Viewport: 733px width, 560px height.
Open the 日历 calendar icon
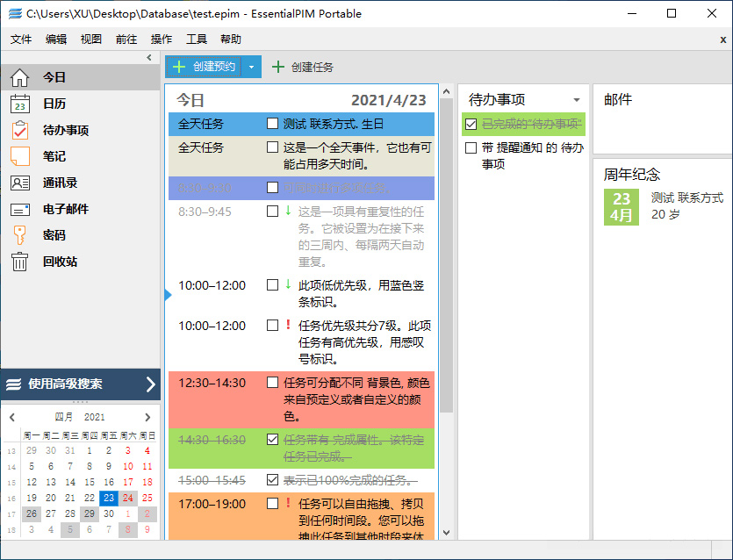point(19,104)
